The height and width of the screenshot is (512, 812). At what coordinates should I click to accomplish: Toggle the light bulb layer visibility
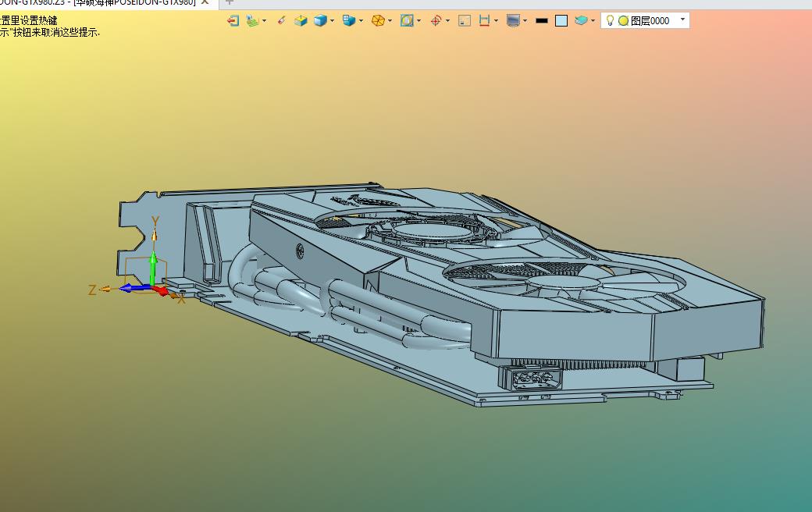(x=610, y=20)
